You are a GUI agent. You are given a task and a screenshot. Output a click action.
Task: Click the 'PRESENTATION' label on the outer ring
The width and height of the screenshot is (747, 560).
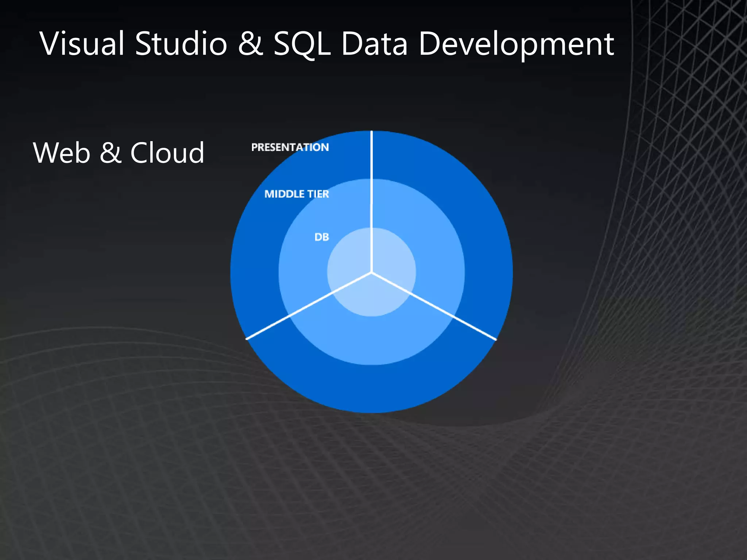(290, 147)
